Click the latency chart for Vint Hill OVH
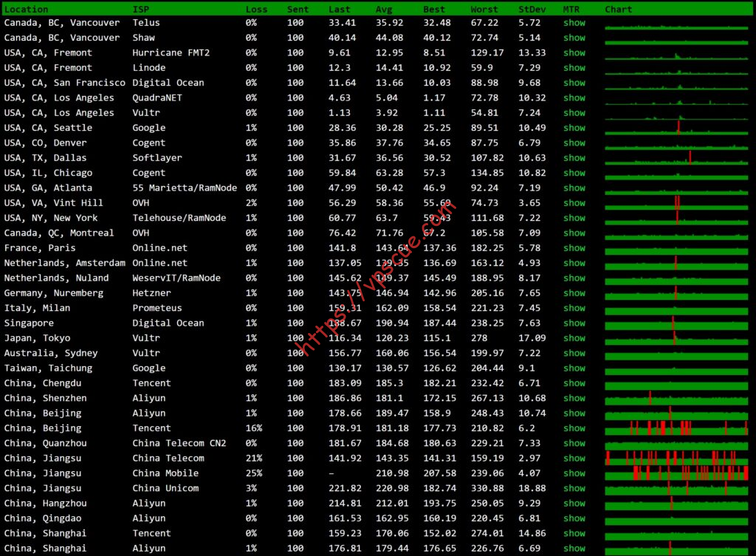 pos(676,203)
